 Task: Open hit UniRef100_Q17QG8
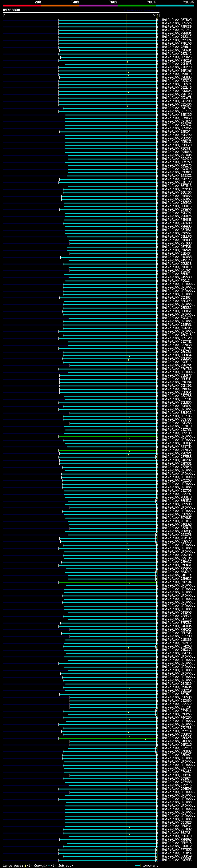[176, 450]
